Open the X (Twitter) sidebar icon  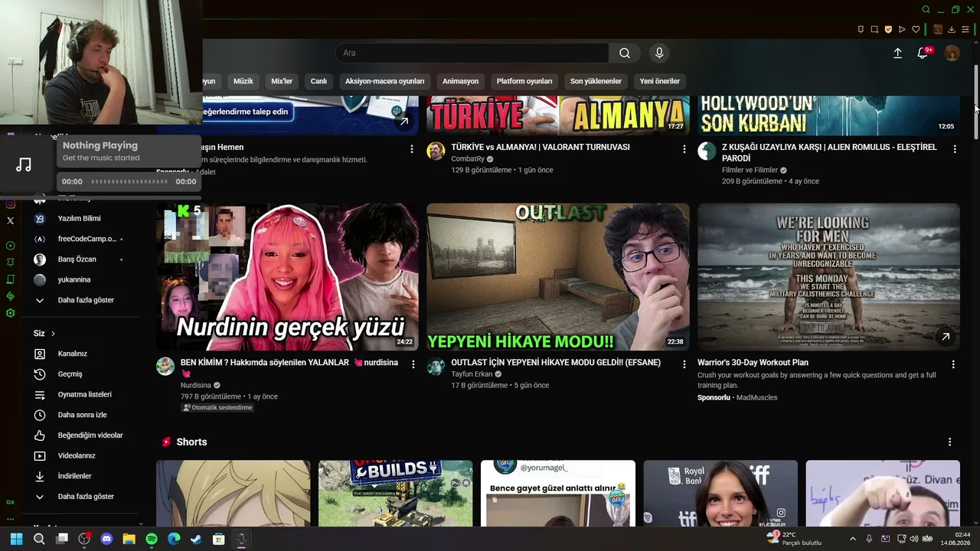click(10, 220)
